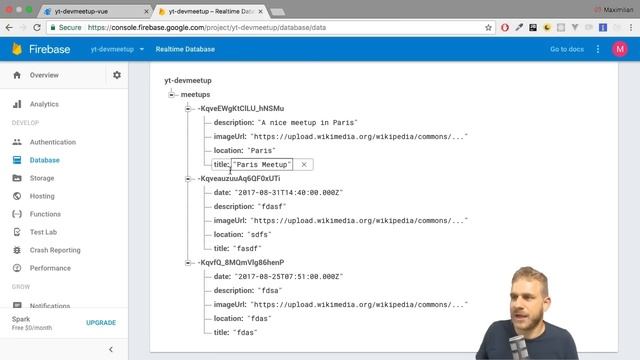Click the Crash Reporting bug icon
Image resolution: width=640 pixels, height=360 pixels.
[17, 250]
